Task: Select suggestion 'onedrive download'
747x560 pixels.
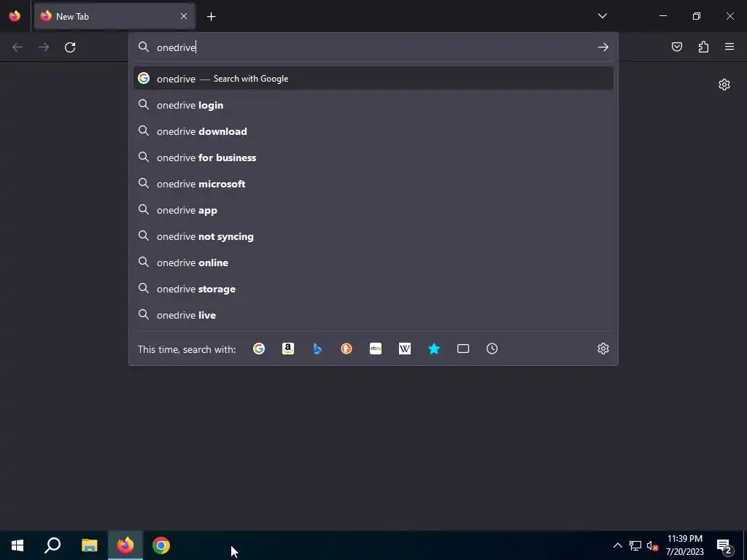Action: [x=373, y=131]
